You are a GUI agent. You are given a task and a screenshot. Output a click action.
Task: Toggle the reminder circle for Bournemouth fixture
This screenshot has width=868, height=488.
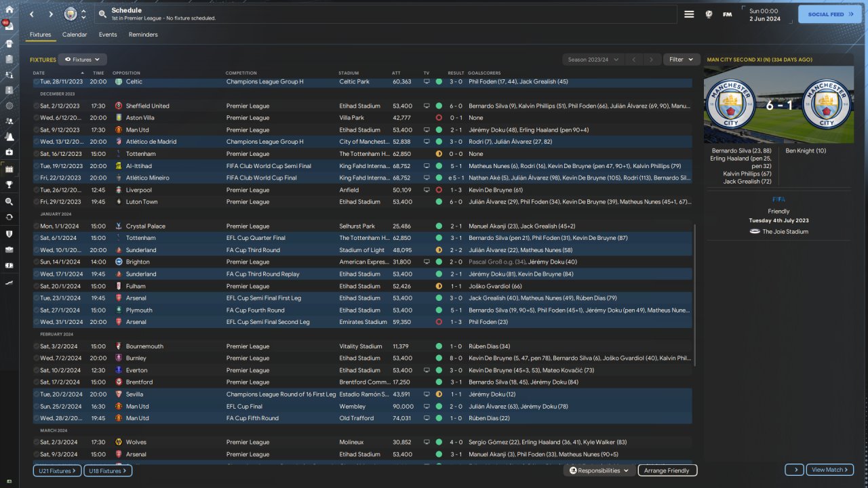tap(37, 346)
